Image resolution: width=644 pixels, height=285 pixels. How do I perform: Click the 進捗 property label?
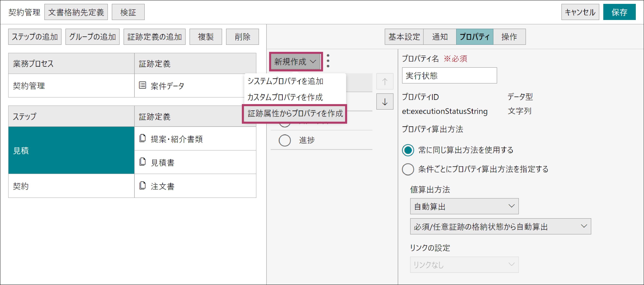tap(307, 140)
